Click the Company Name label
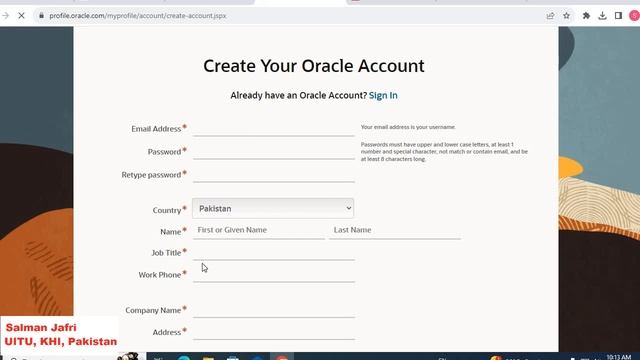Screen dimensions: 640x360 [x=153, y=310]
